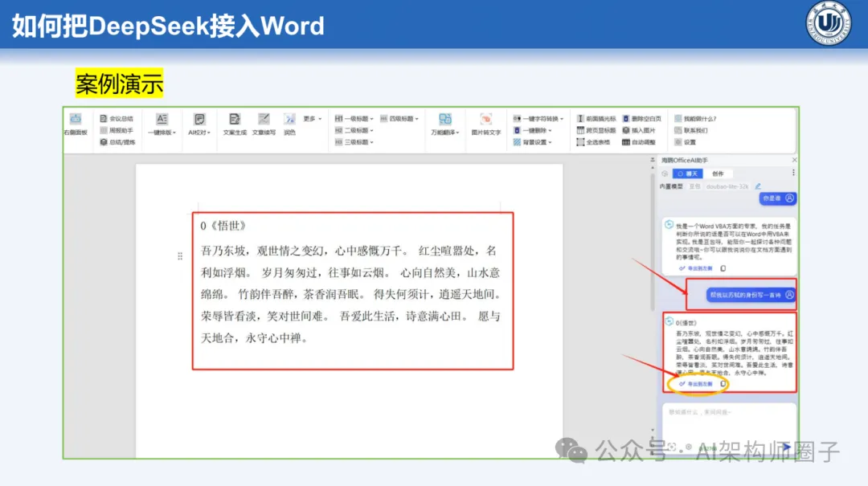Click the 文章续写 icon

point(264,119)
